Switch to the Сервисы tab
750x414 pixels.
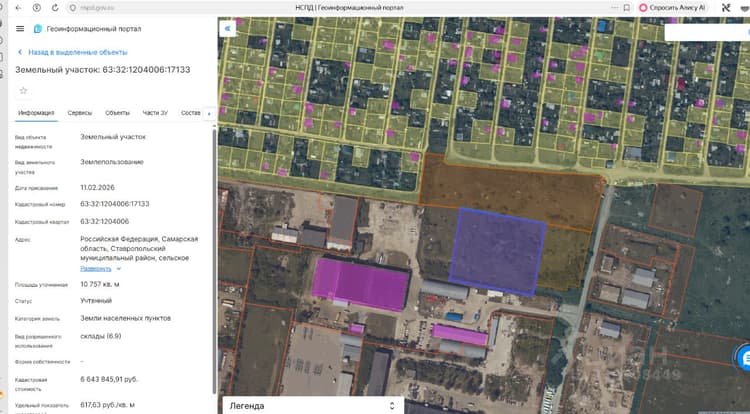pyautogui.click(x=79, y=113)
